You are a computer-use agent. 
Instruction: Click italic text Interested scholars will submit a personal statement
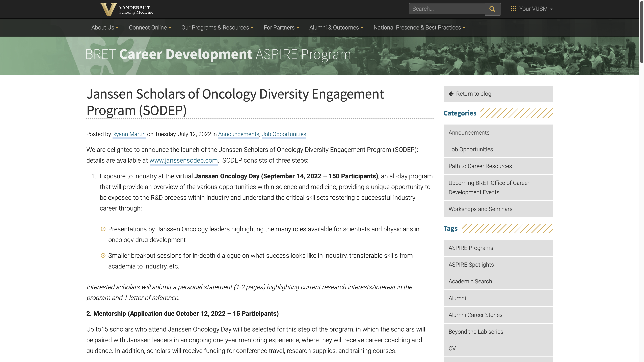point(249,292)
